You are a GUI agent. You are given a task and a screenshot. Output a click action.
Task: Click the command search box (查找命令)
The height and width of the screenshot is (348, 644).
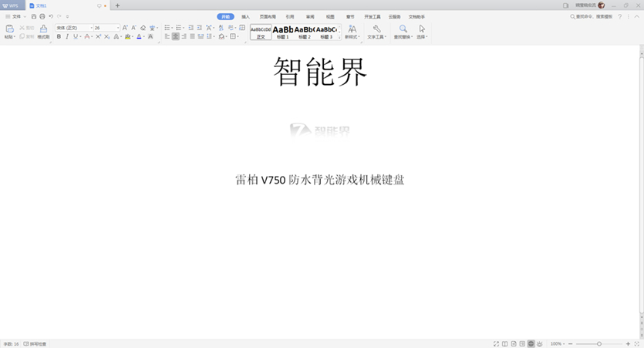pos(592,16)
